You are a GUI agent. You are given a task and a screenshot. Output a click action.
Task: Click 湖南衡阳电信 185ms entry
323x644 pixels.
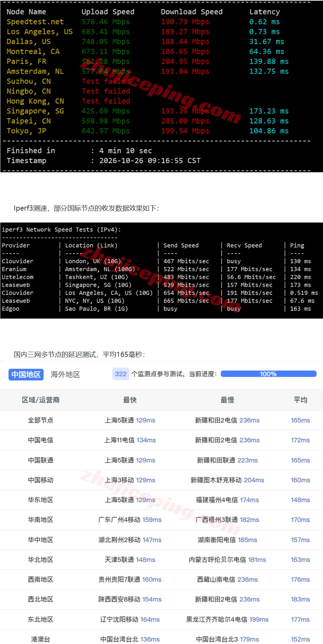(x=227, y=540)
